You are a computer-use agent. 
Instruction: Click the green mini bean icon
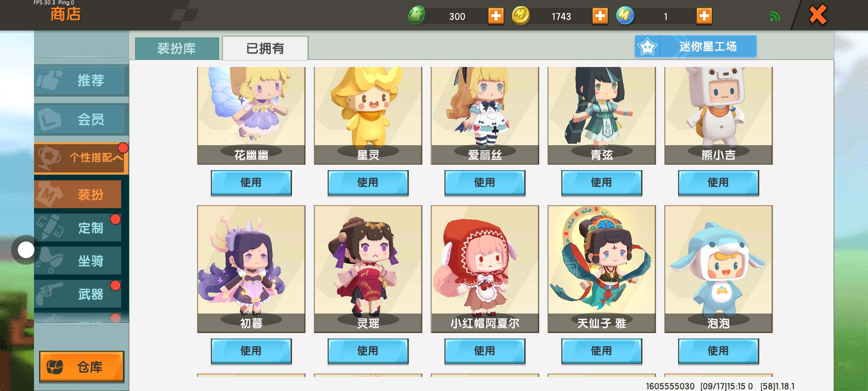(x=417, y=16)
